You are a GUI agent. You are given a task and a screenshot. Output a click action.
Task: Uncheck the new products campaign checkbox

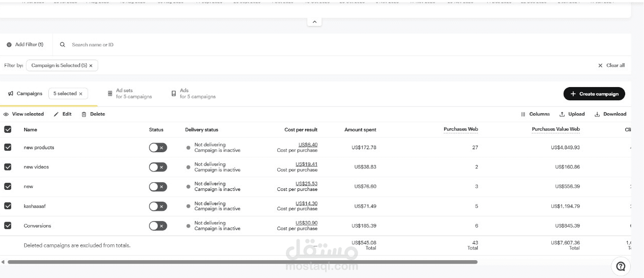8,147
